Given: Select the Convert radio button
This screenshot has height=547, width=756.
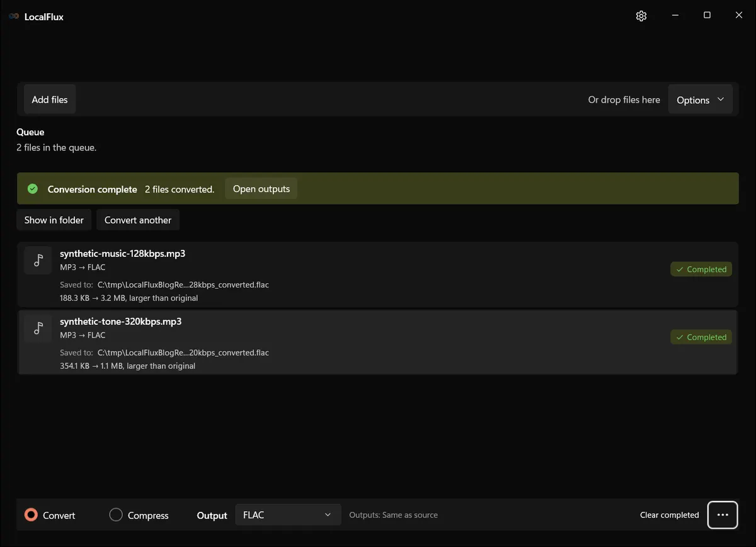Looking at the screenshot, I should pyautogui.click(x=31, y=515).
